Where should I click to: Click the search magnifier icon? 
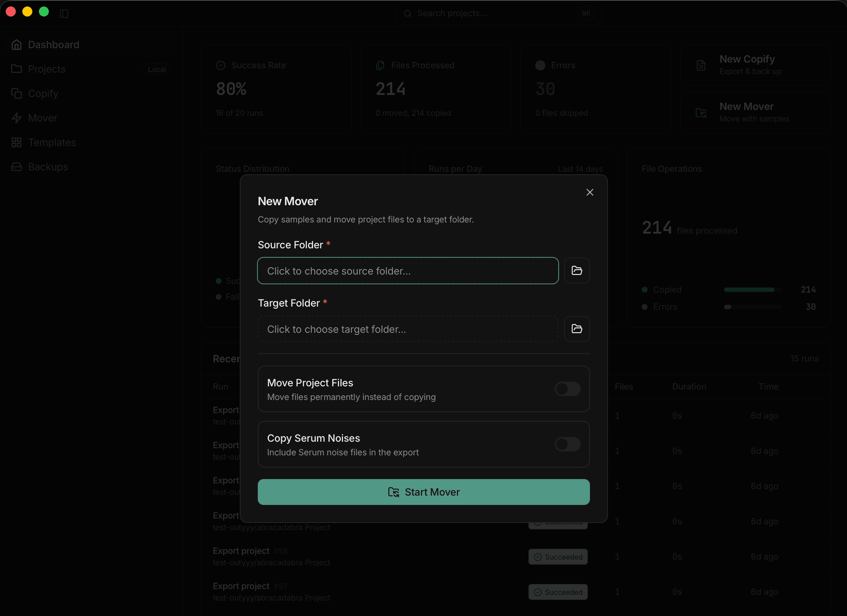(408, 13)
